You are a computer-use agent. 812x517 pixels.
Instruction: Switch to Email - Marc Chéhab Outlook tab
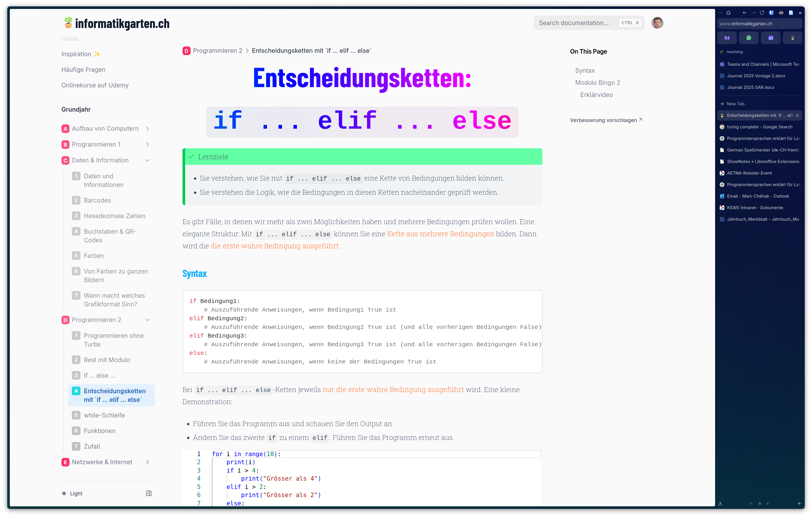pyautogui.click(x=758, y=196)
